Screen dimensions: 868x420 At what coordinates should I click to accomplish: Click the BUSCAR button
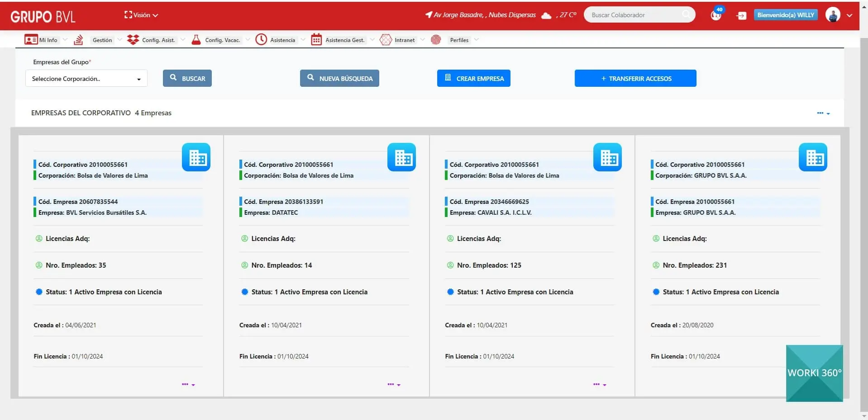click(x=187, y=78)
